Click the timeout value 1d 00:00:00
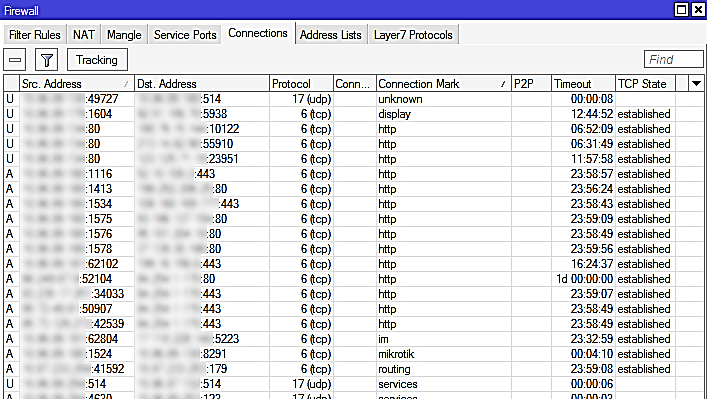The height and width of the screenshot is (399, 707). tap(584, 279)
